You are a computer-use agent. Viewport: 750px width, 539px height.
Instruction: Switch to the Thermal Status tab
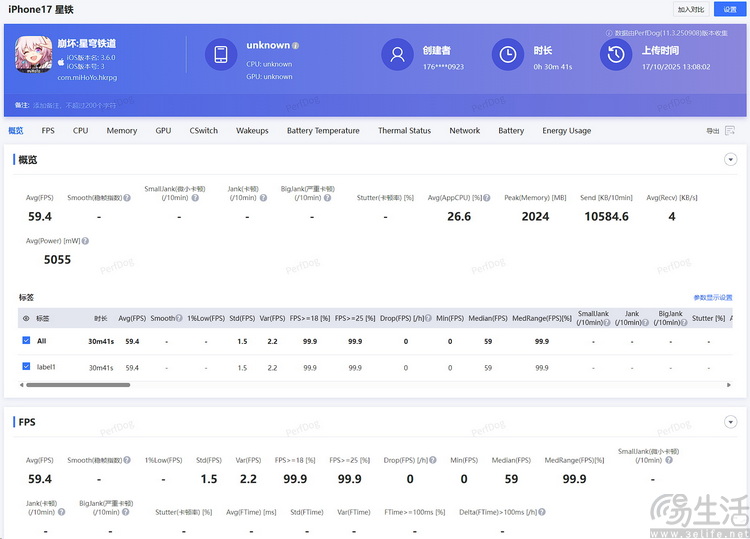point(404,131)
